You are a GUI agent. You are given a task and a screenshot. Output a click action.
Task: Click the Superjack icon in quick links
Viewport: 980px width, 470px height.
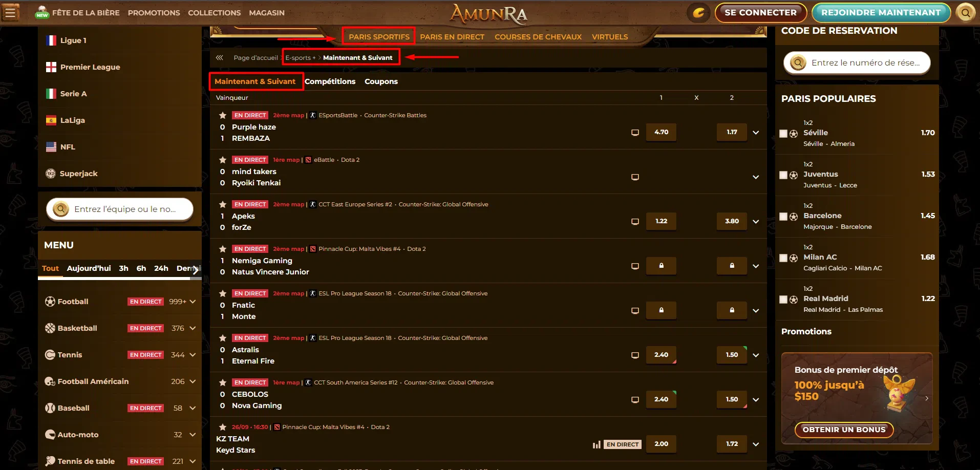pos(50,174)
